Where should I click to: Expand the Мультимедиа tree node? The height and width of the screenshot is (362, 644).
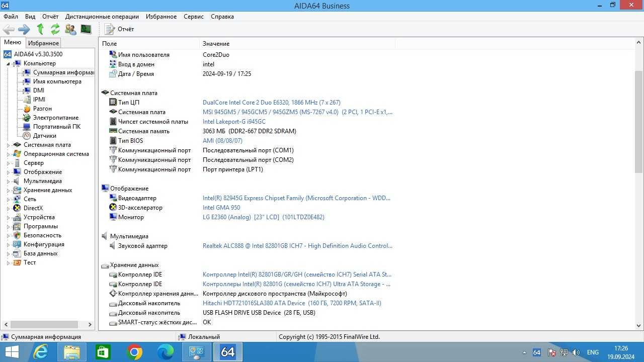click(x=8, y=181)
